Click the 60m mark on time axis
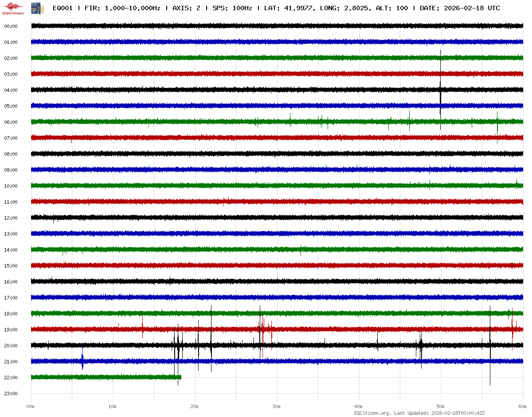Viewport: 532px width, 417px height. point(523,406)
